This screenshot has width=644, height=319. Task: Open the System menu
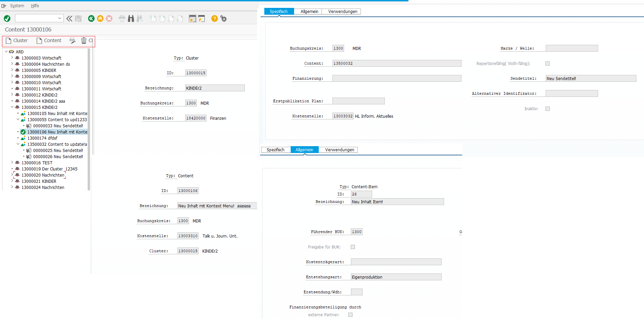[17, 6]
